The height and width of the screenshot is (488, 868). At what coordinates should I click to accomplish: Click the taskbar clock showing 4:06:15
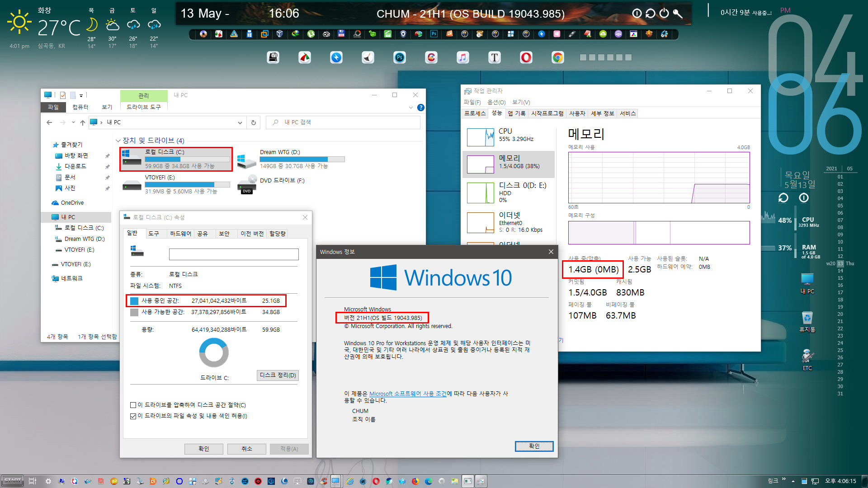(840, 481)
